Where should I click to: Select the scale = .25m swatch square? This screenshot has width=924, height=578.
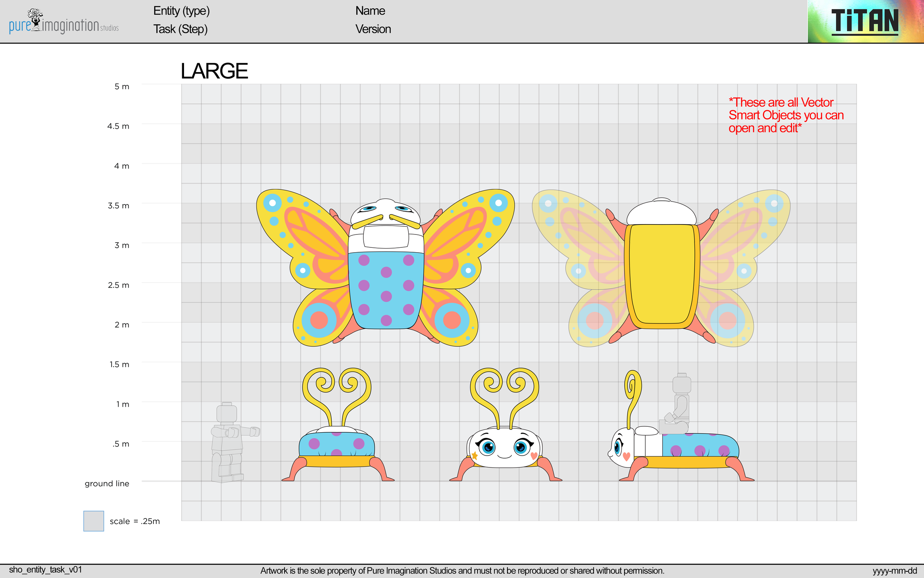tap(93, 521)
